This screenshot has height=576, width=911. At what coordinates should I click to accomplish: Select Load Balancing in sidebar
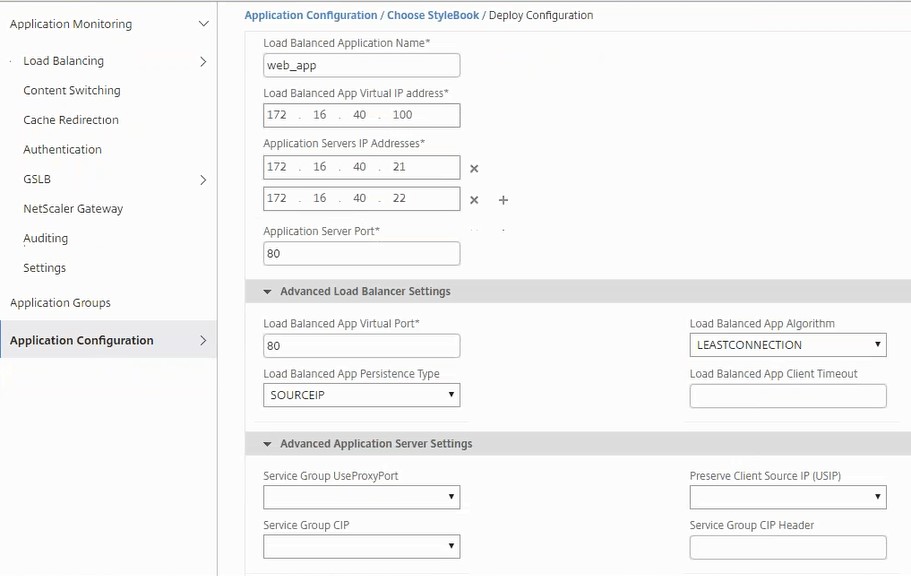coord(63,60)
